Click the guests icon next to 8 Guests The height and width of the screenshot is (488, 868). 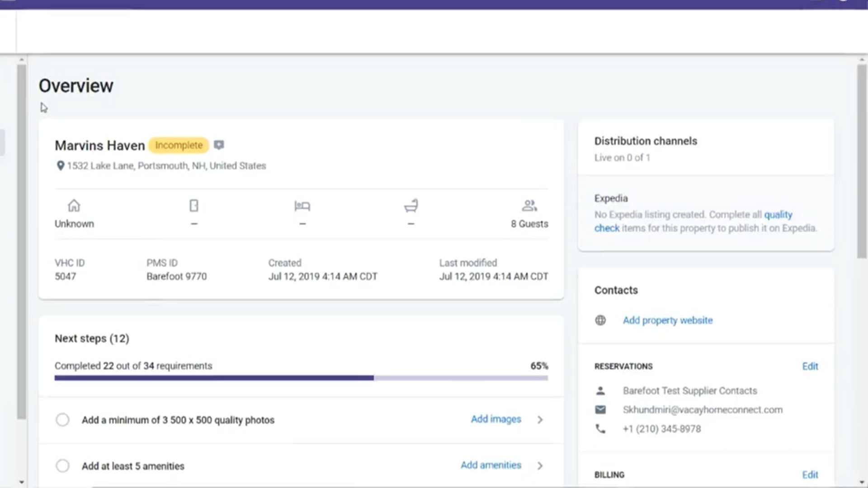click(529, 206)
